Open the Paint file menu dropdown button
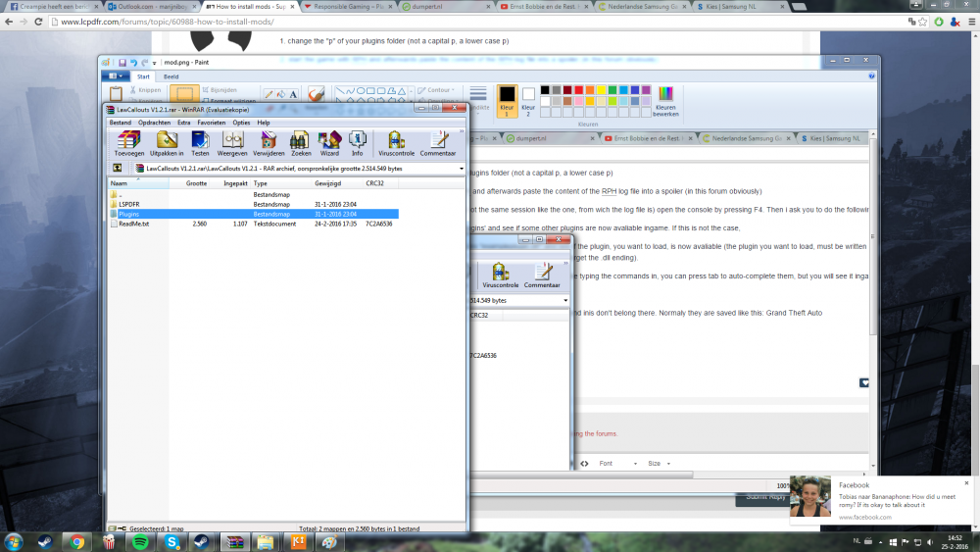980x552 pixels. [x=116, y=76]
